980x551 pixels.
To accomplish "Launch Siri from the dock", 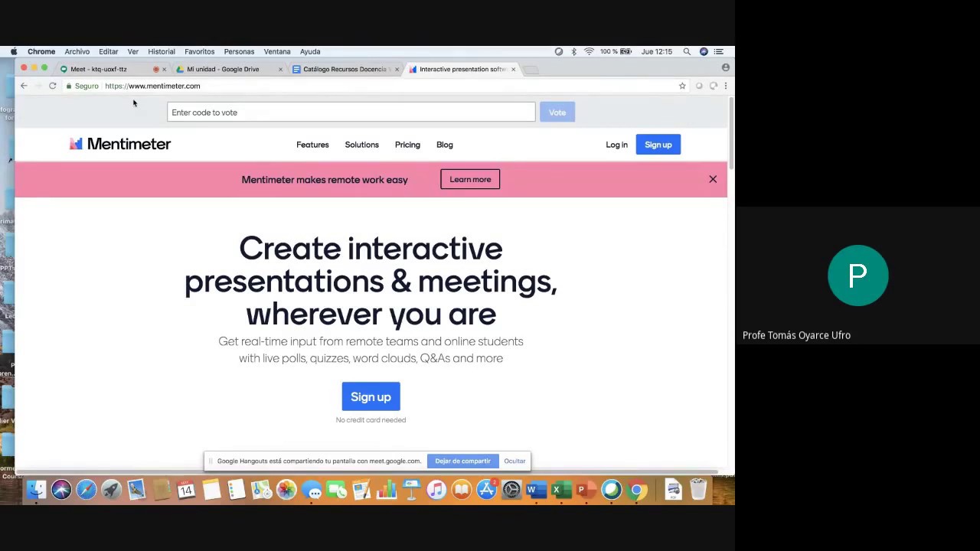I will click(x=61, y=489).
